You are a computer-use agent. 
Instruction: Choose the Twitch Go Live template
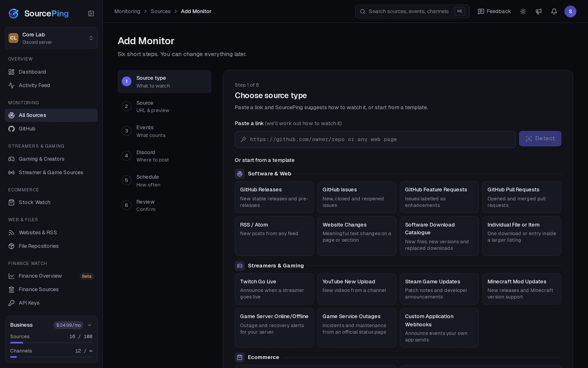click(x=274, y=289)
